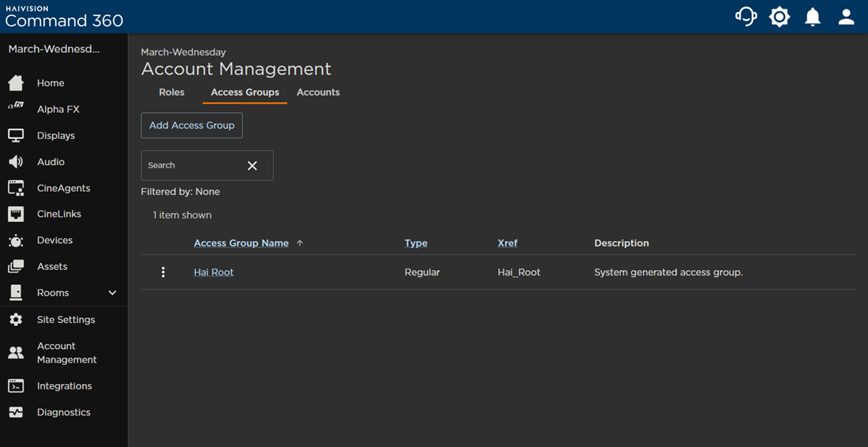Click the Rooms door icon
Screen dimensions: 868x447
[x=16, y=292]
